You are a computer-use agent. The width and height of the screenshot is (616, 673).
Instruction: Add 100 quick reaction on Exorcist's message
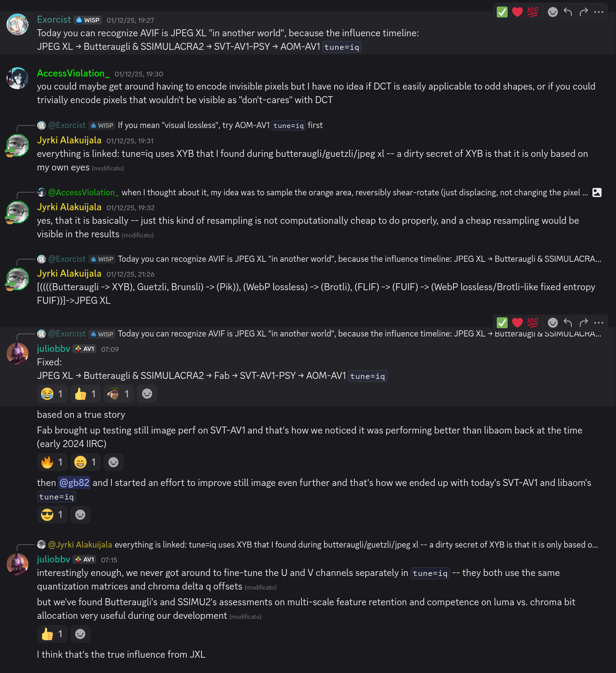coord(533,12)
